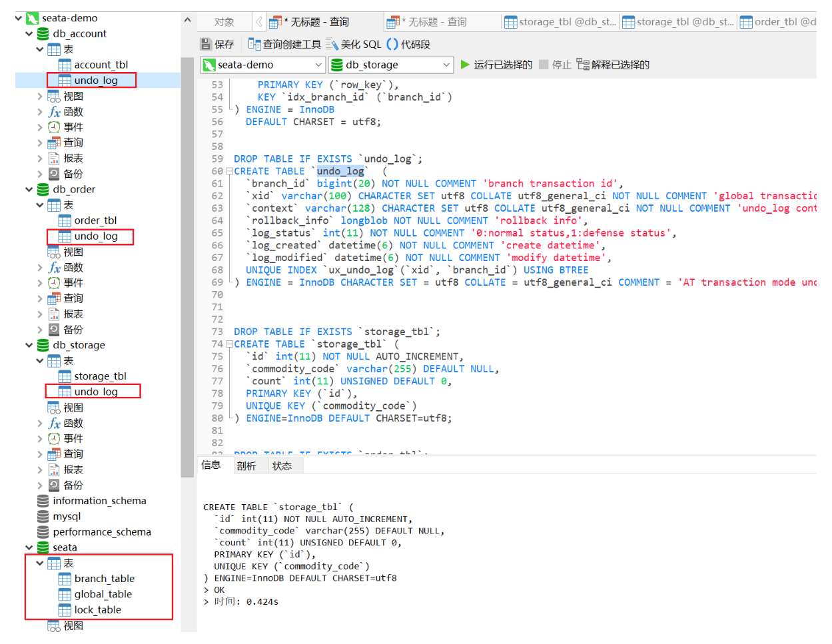This screenshot has width=832, height=644.
Task: Open the query builder tool (查询创建工具)
Action: click(x=284, y=44)
